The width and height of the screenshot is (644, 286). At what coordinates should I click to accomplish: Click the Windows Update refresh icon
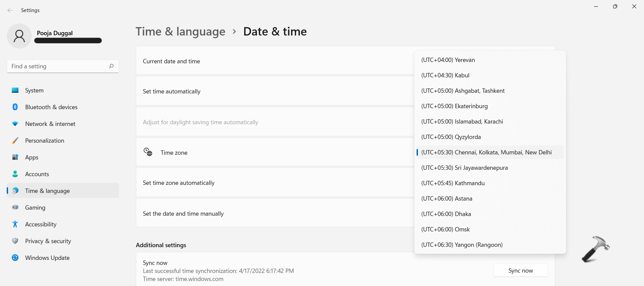tap(15, 258)
